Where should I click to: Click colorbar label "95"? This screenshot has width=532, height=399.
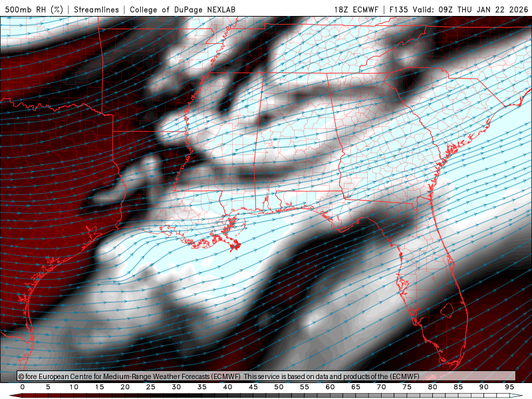coord(509,387)
